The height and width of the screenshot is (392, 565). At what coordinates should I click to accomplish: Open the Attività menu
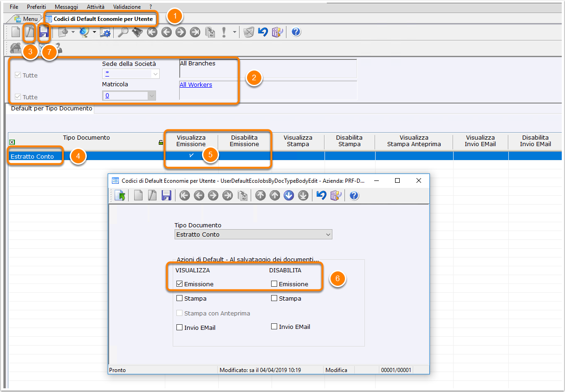pos(96,7)
